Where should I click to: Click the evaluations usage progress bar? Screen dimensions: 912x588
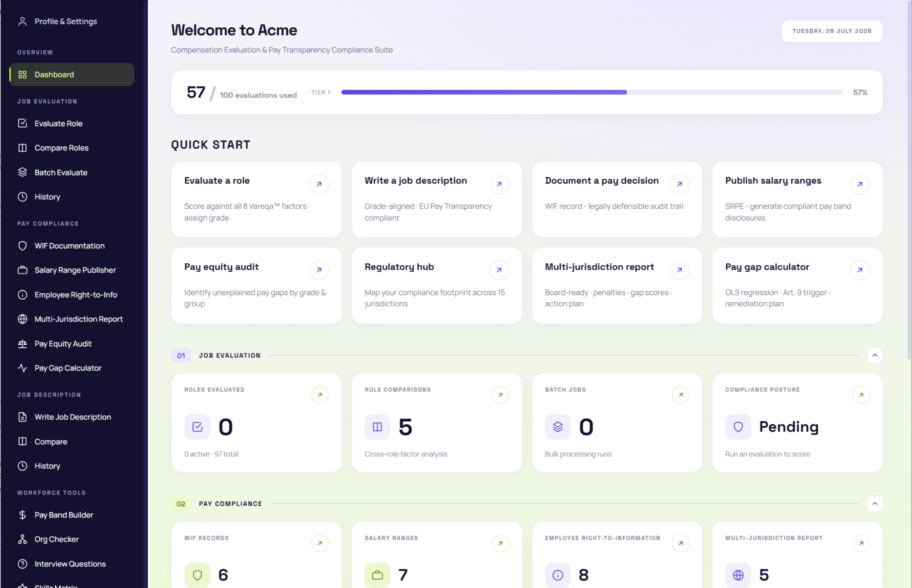pos(591,92)
